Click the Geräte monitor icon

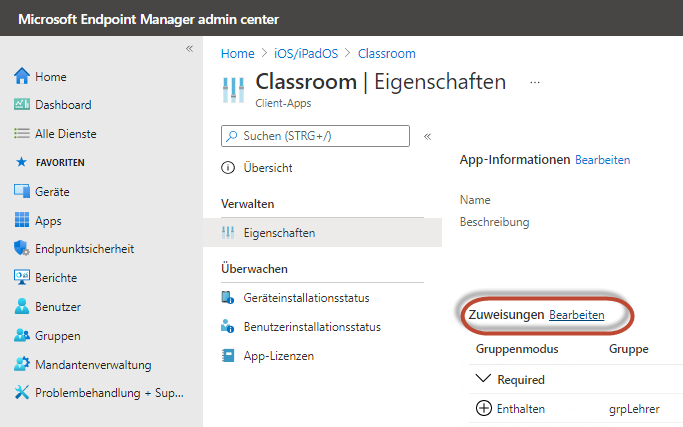click(x=22, y=192)
